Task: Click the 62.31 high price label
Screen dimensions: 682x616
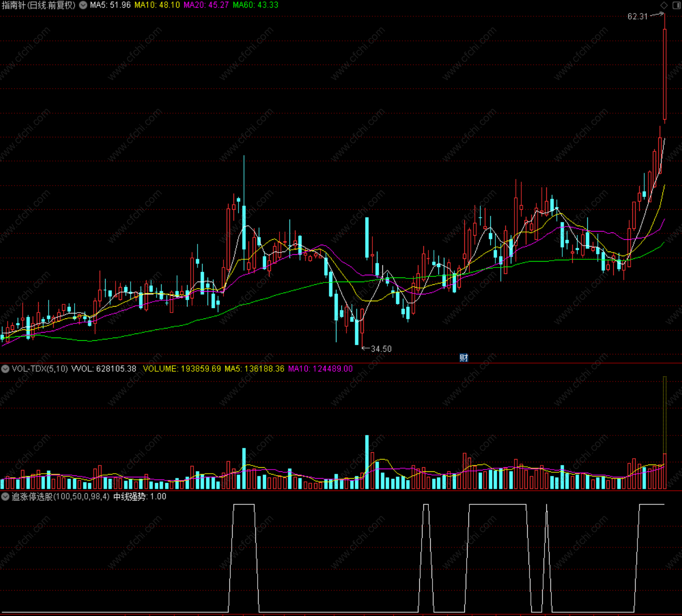Action: [637, 16]
